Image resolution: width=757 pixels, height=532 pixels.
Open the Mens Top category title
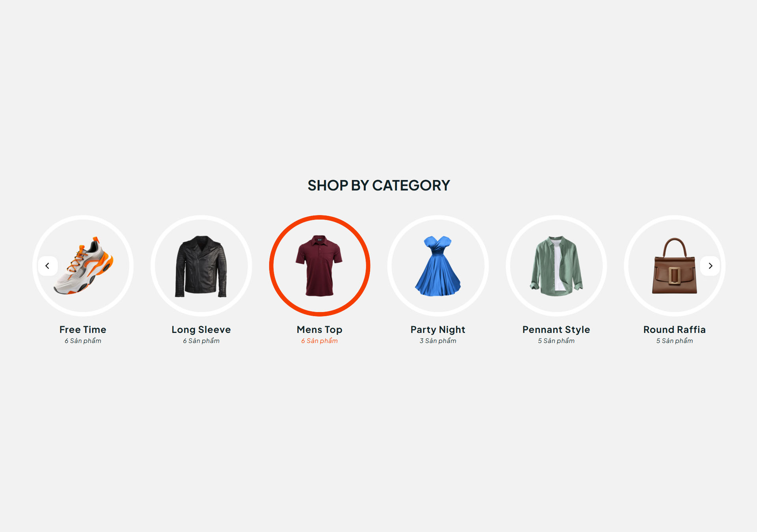pos(320,330)
